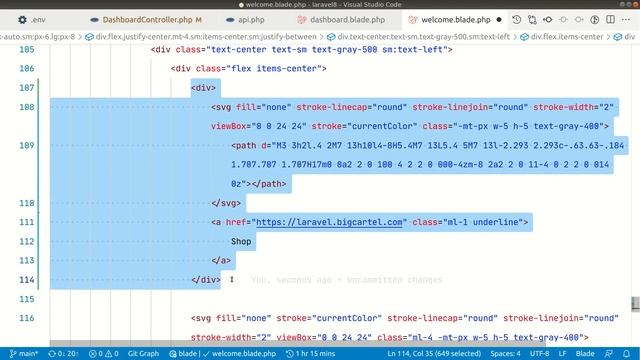
Task: Change encoding via UTF-8
Action: point(539,353)
